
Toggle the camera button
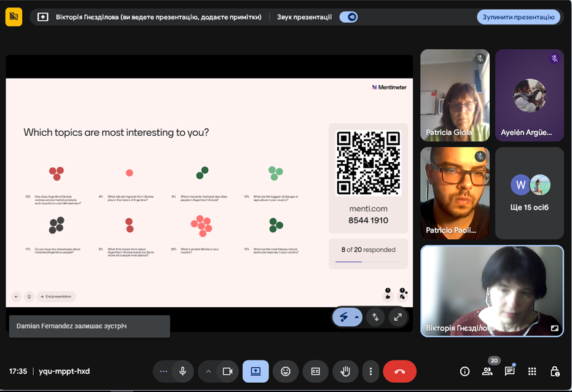click(x=227, y=371)
